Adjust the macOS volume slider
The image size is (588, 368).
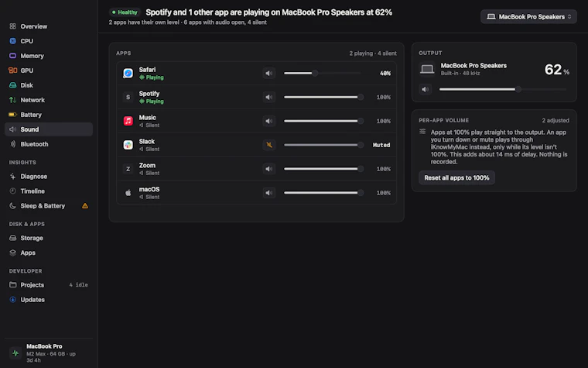(323, 193)
